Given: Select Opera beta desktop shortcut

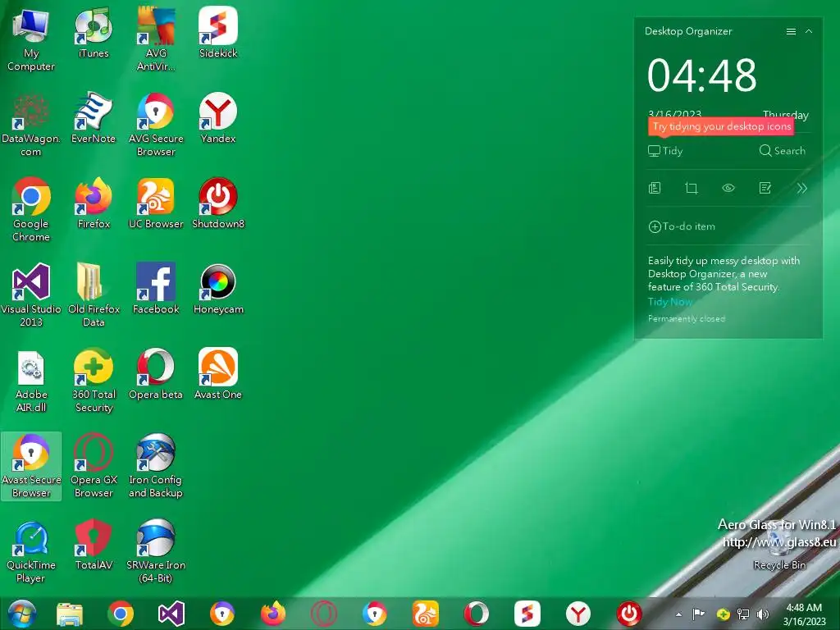Looking at the screenshot, I should [x=156, y=374].
